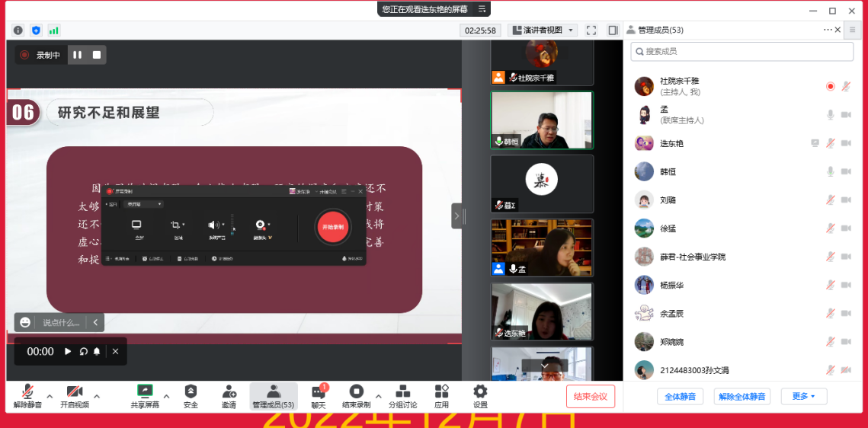Screen dimensions: 868x428
Task: Enter fullscreen using the top bar icon
Action: click(x=591, y=30)
